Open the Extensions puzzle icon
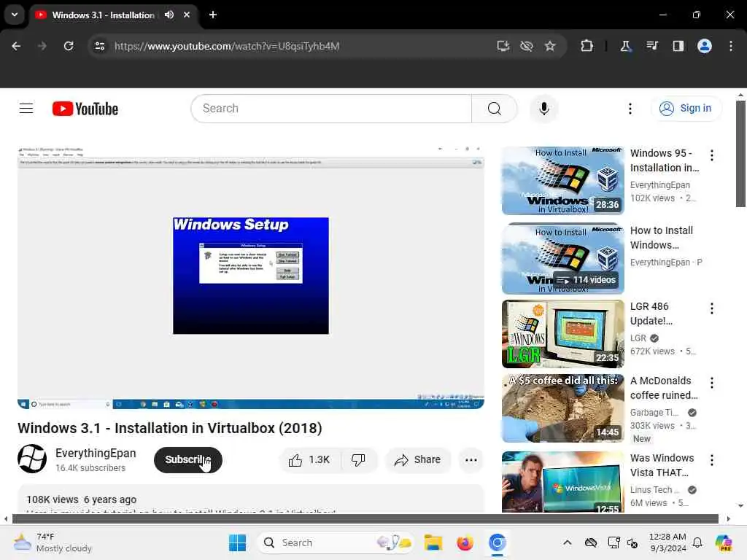747x560 pixels. coord(587,46)
